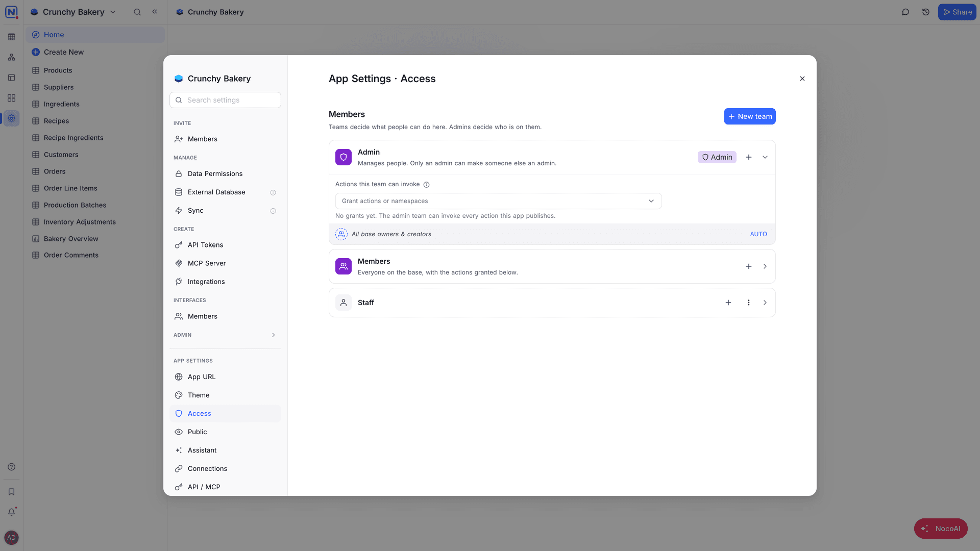The height and width of the screenshot is (551, 980).
Task: Open Theme settings
Action: point(225,395)
